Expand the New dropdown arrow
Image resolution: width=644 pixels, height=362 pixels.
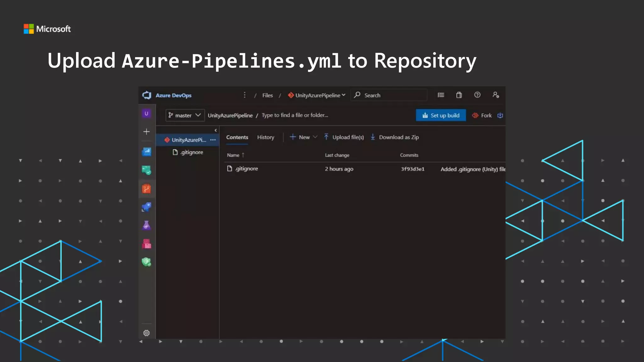pos(315,137)
